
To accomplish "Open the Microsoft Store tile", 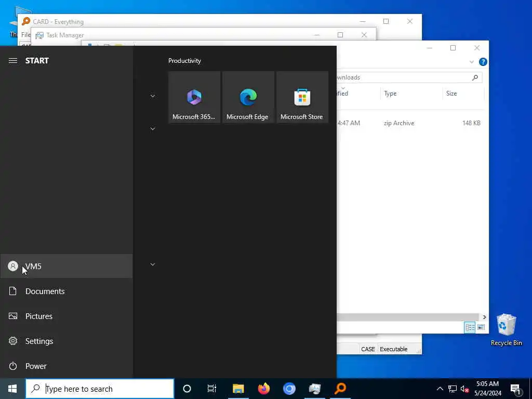I will tap(302, 97).
